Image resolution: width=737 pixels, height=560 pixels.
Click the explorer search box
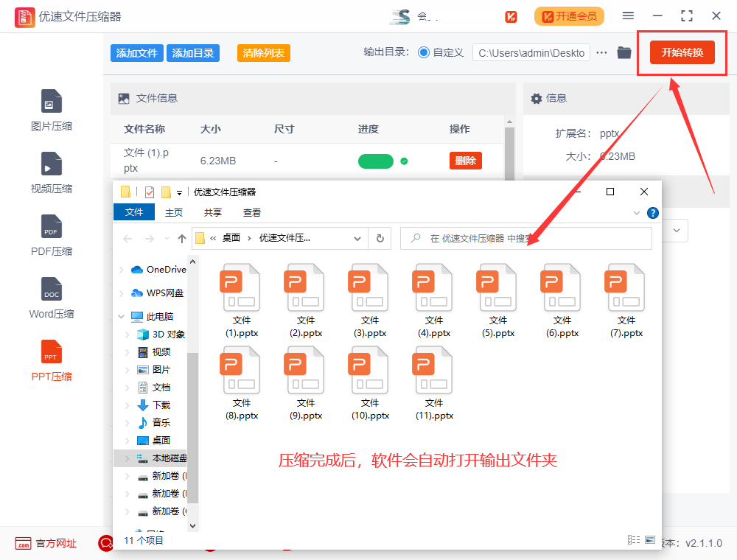click(526, 238)
